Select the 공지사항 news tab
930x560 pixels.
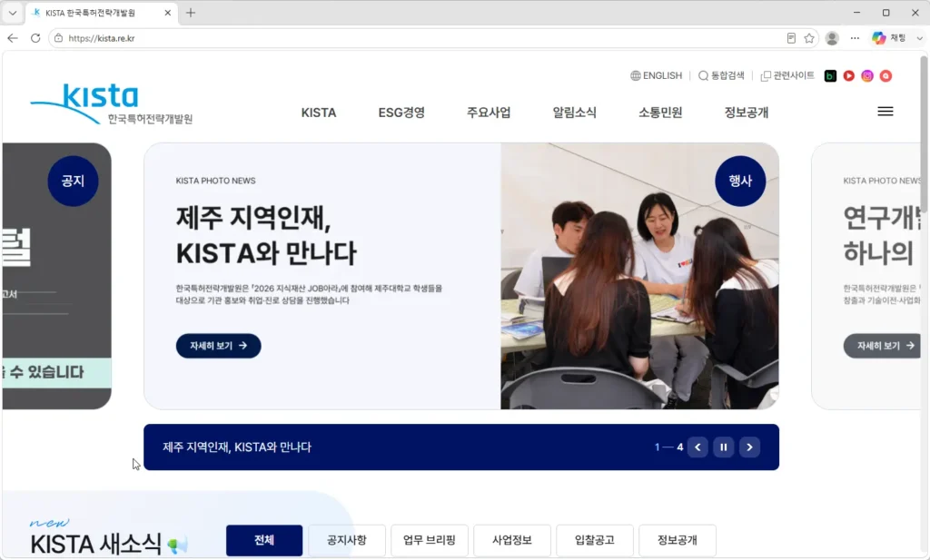(347, 540)
